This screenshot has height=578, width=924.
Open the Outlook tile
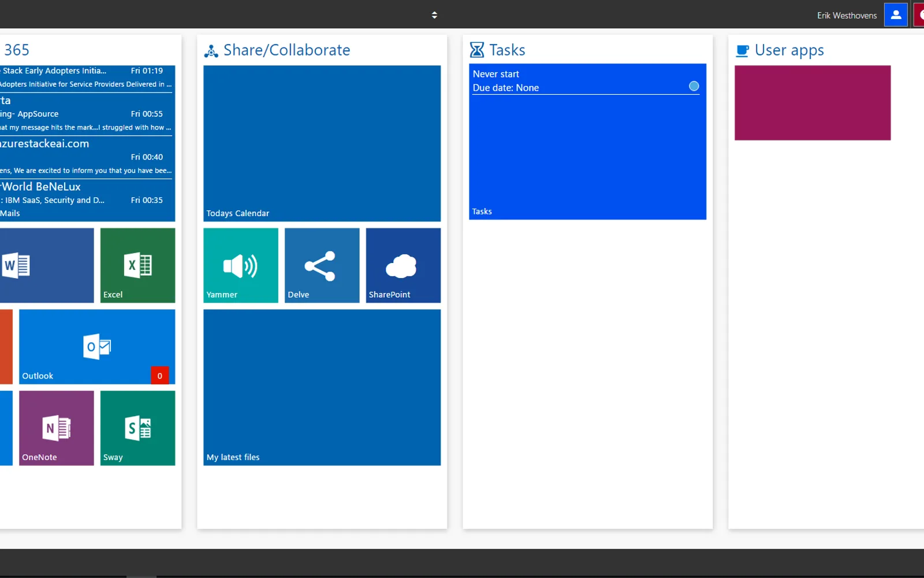(97, 347)
